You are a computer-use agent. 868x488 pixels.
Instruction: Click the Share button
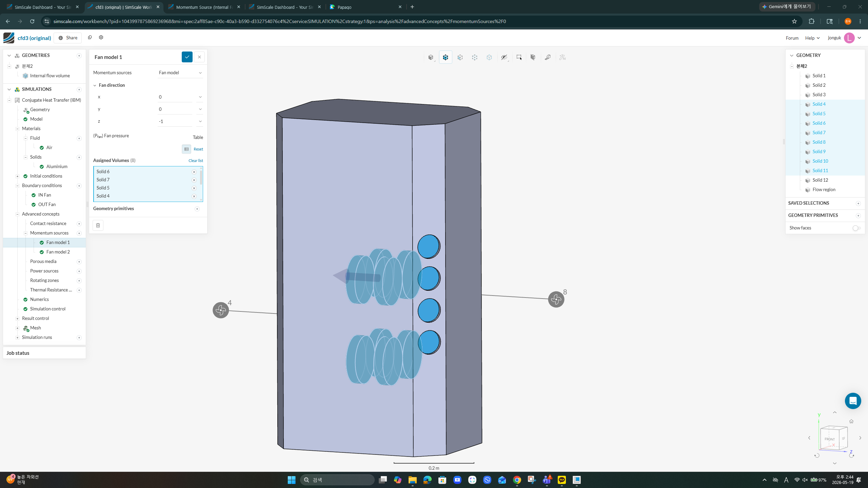point(68,38)
